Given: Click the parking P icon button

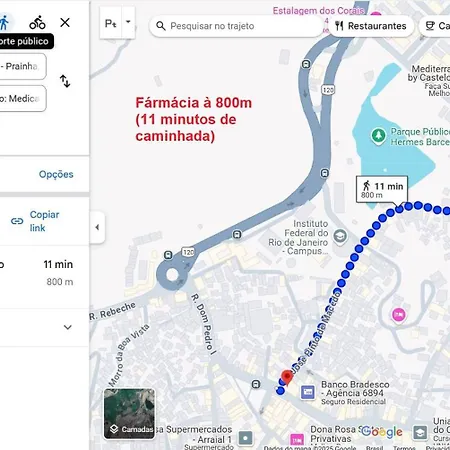Looking at the screenshot, I should click(x=111, y=23).
